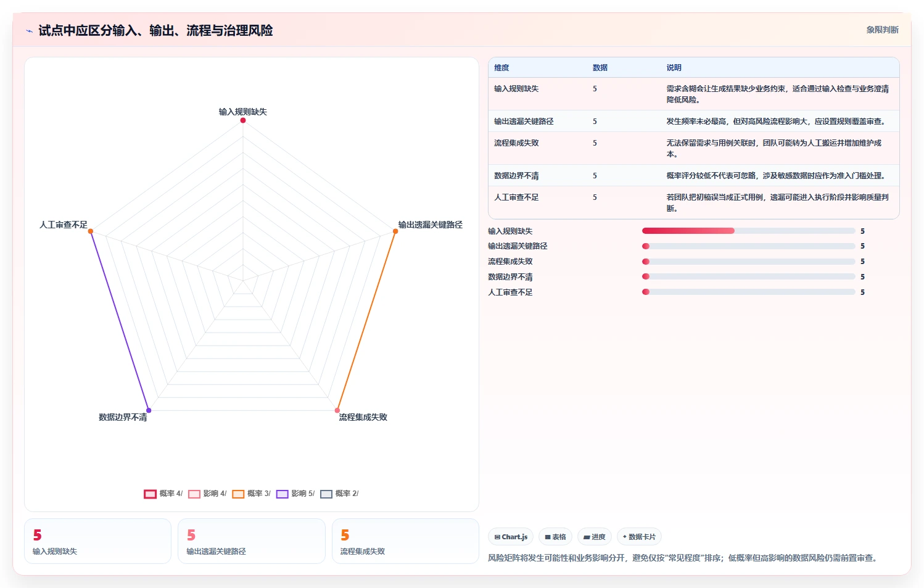Click the description starting 发生频率未必最高
Viewport: 924px width, 588px height.
click(x=776, y=122)
